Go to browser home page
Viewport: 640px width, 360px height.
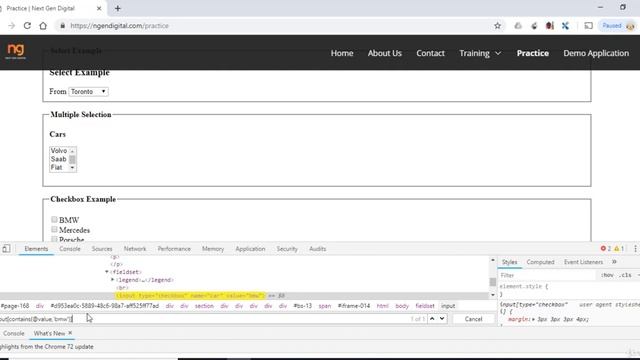[x=43, y=26]
